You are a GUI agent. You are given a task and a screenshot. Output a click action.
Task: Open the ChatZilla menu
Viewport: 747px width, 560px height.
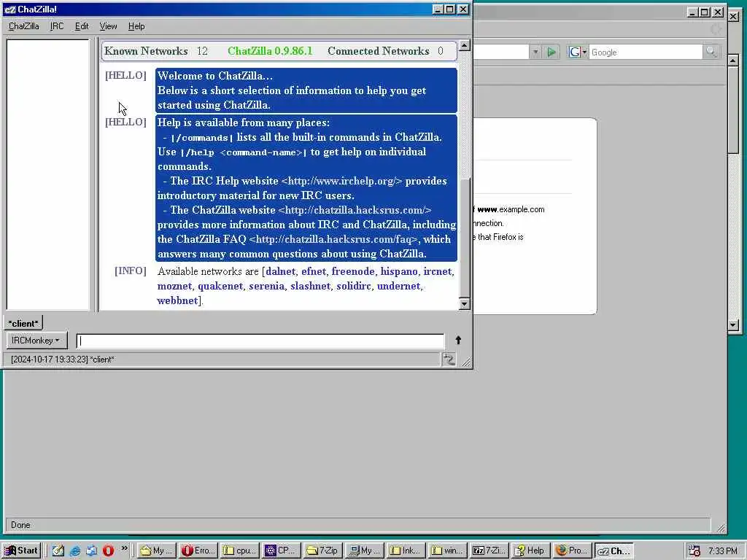tap(24, 26)
